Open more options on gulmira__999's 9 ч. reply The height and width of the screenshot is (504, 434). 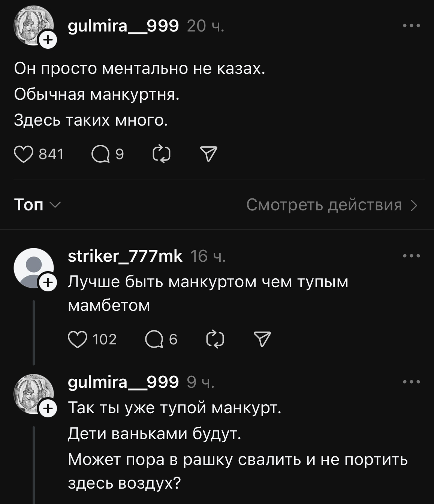click(412, 382)
